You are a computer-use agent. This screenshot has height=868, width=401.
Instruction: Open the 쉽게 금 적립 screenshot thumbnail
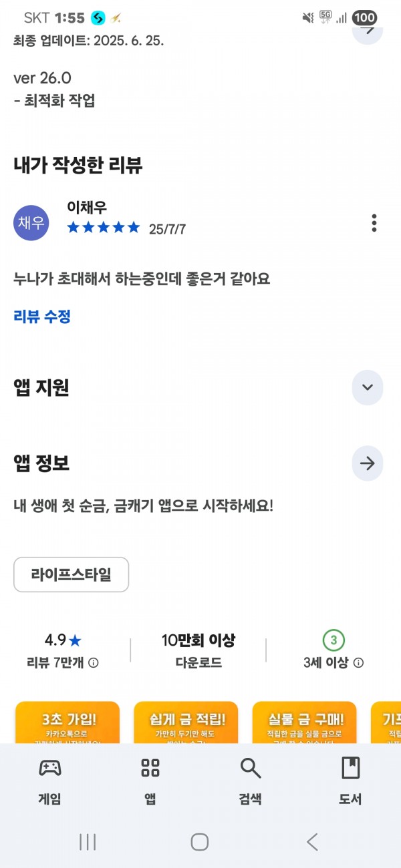click(x=186, y=722)
